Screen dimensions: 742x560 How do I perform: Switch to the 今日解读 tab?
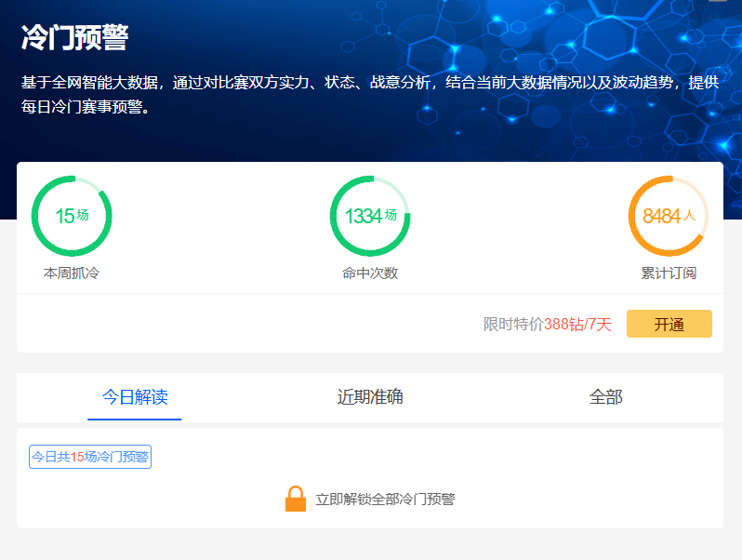135,397
